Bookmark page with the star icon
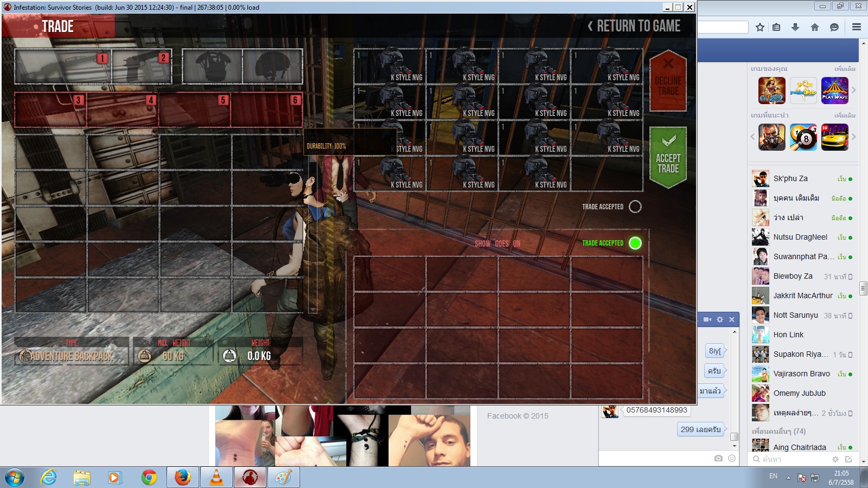This screenshot has height=488, width=868. [x=760, y=27]
